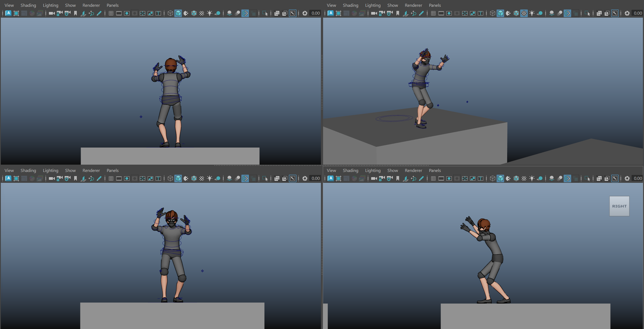The height and width of the screenshot is (329, 644).
Task: Click Camera Attributes icon in bottom-right right-view panel
Action: 390,178
